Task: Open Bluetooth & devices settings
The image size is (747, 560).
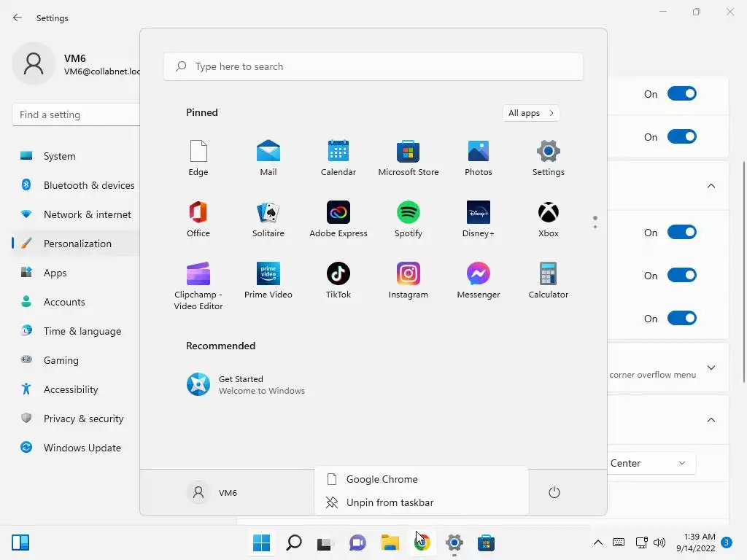Action: [76, 185]
